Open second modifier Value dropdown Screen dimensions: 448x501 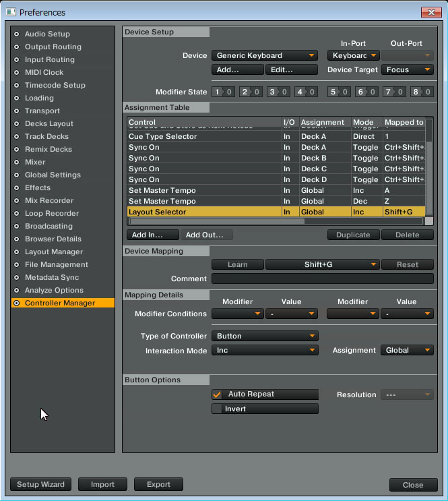[407, 314]
